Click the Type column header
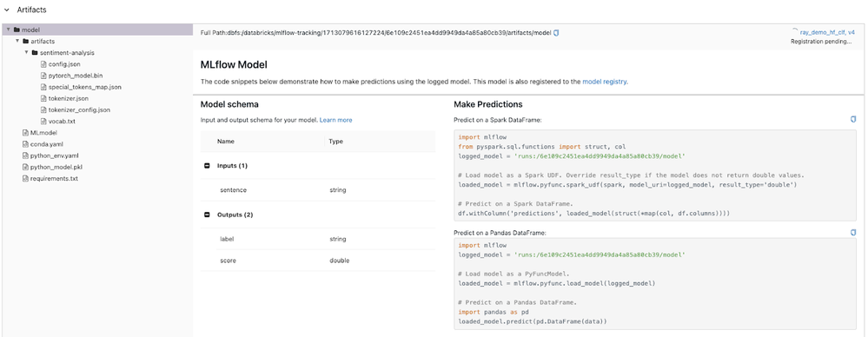Image resolution: width=868 pixels, height=337 pixels. tap(336, 142)
